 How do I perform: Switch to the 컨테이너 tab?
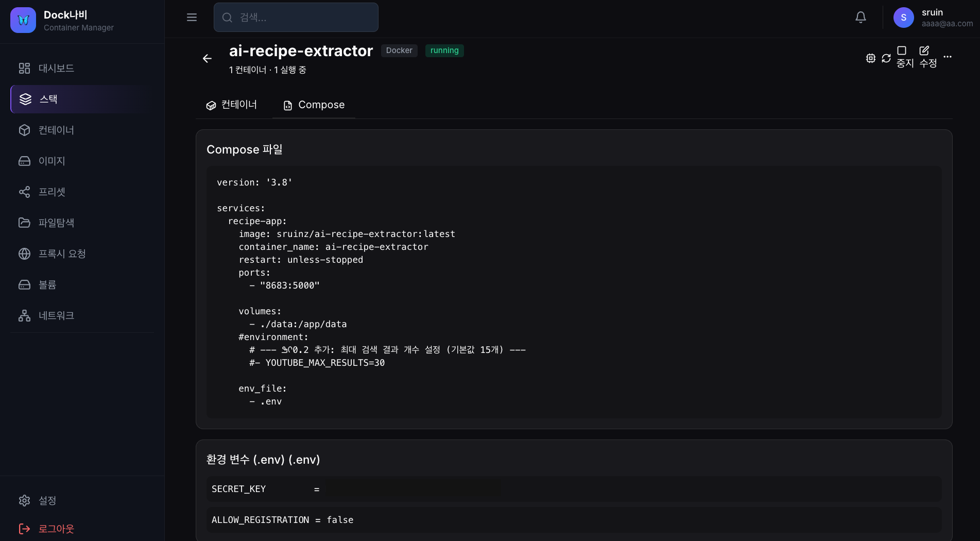pyautogui.click(x=231, y=105)
